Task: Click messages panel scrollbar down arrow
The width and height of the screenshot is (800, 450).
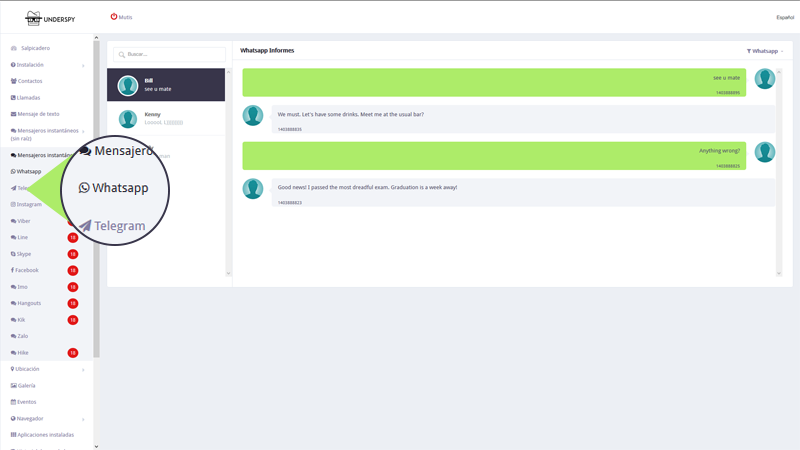Action: pos(779,273)
